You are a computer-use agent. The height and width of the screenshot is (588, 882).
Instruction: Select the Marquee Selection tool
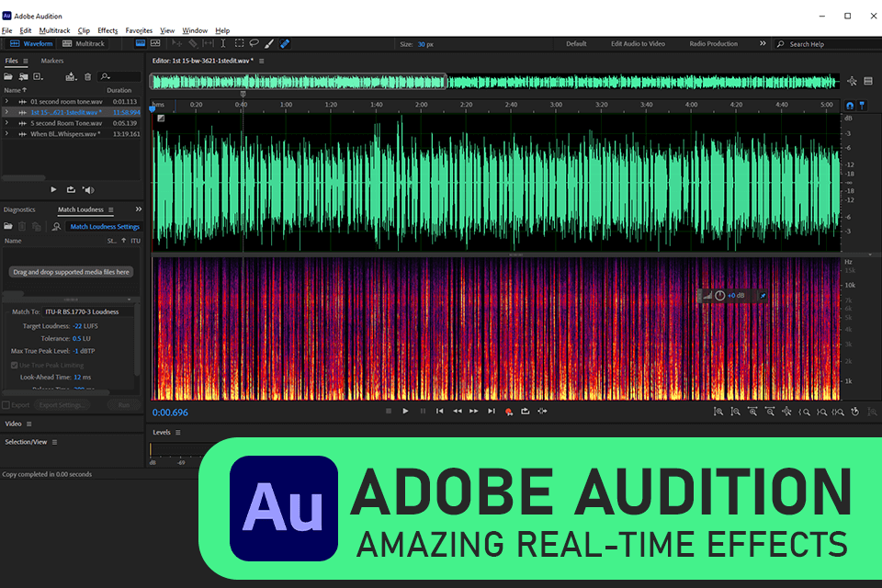[239, 43]
